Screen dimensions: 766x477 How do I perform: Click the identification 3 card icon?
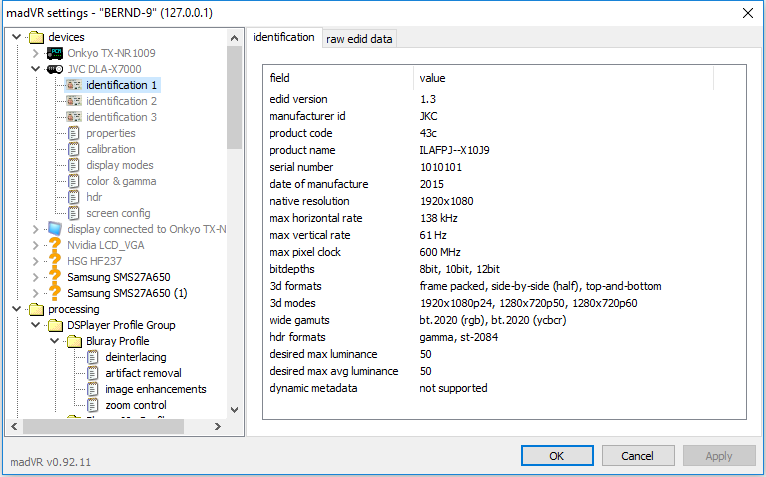pyautogui.click(x=74, y=117)
